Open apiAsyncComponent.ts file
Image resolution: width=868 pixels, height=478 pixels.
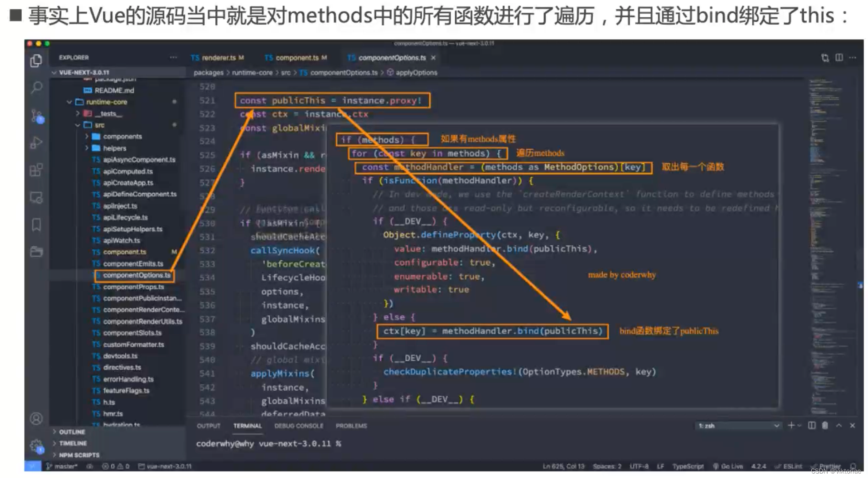(x=139, y=160)
